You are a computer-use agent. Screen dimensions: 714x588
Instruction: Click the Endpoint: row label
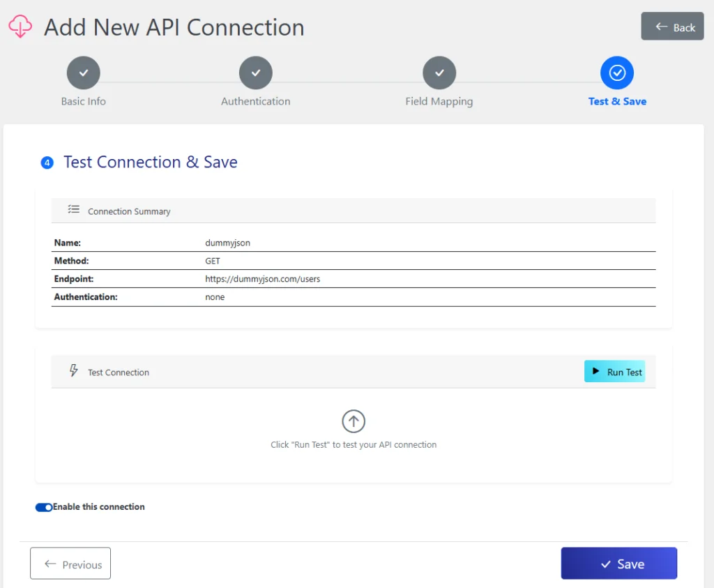pyautogui.click(x=74, y=279)
